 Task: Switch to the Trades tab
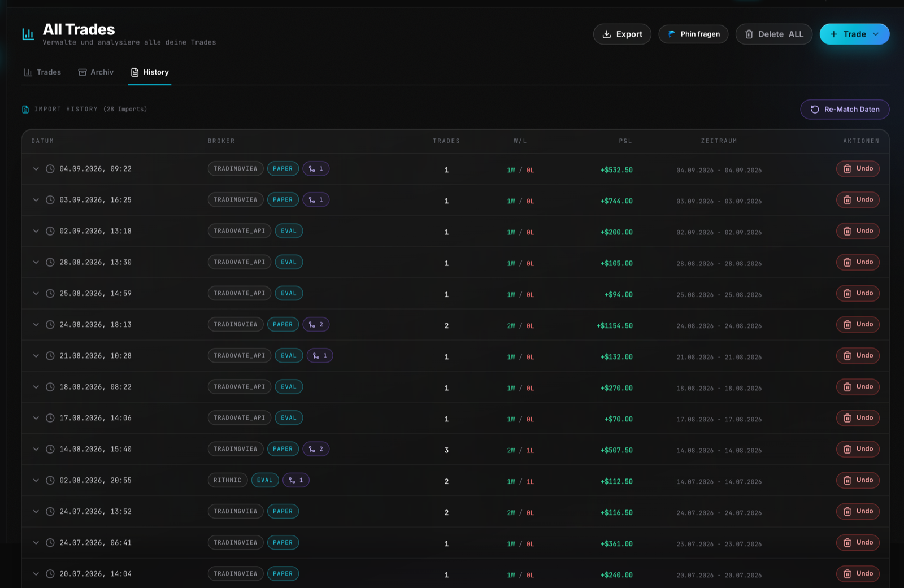(42, 72)
